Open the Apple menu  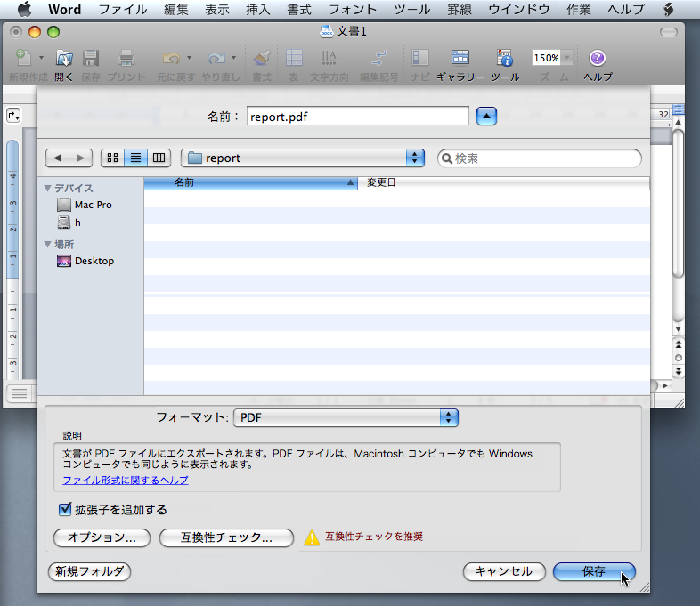24,10
